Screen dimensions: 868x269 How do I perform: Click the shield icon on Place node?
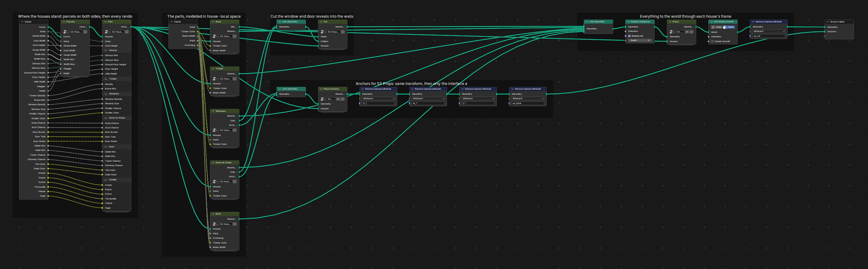click(691, 32)
